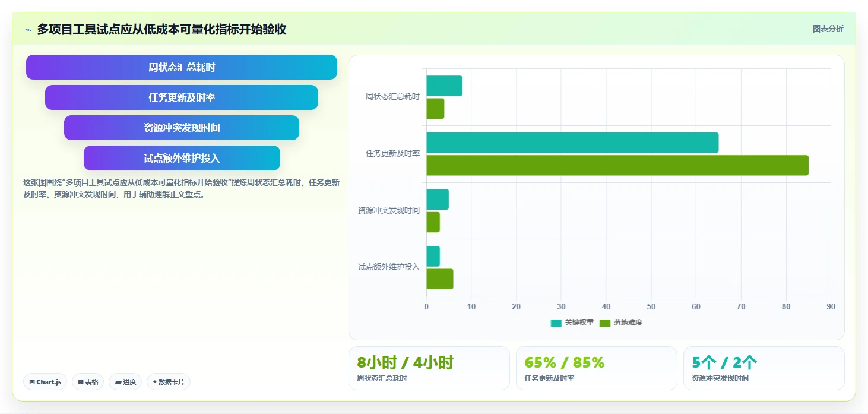Select the 资源冲突发现时间 funnel bar
Viewport: 868px width, 414px height.
click(x=182, y=128)
